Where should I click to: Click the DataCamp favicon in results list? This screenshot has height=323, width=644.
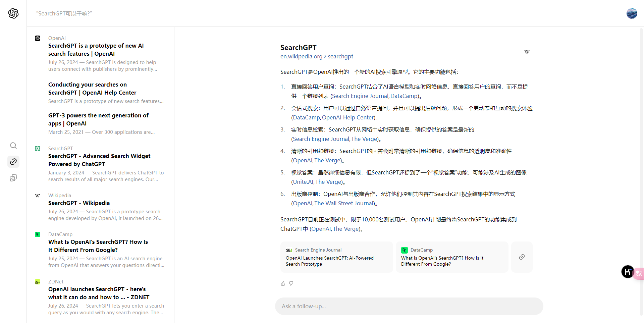tap(38, 234)
